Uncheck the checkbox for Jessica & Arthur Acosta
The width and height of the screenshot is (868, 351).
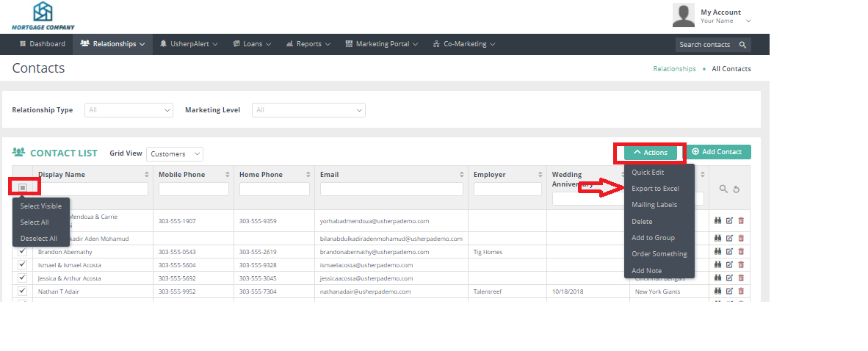pyautogui.click(x=22, y=278)
